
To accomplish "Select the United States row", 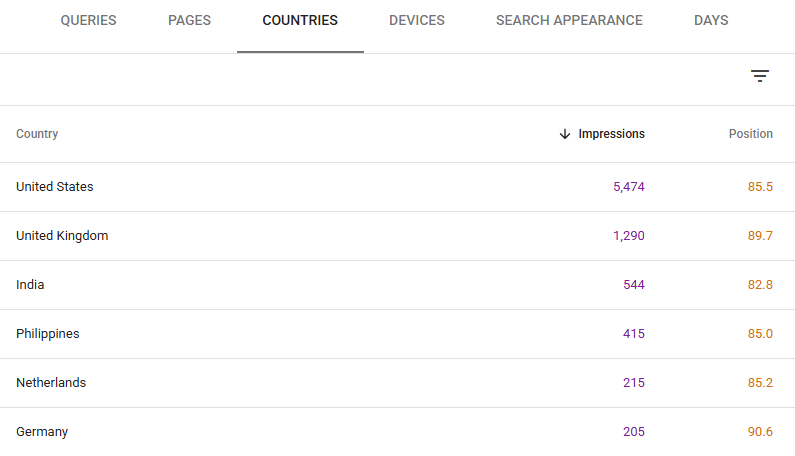I will coord(398,187).
